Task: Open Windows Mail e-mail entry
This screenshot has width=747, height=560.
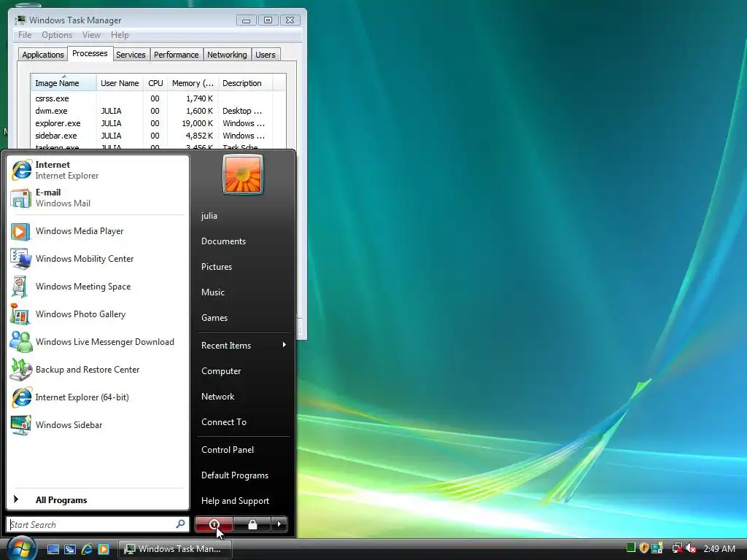Action: (98, 198)
